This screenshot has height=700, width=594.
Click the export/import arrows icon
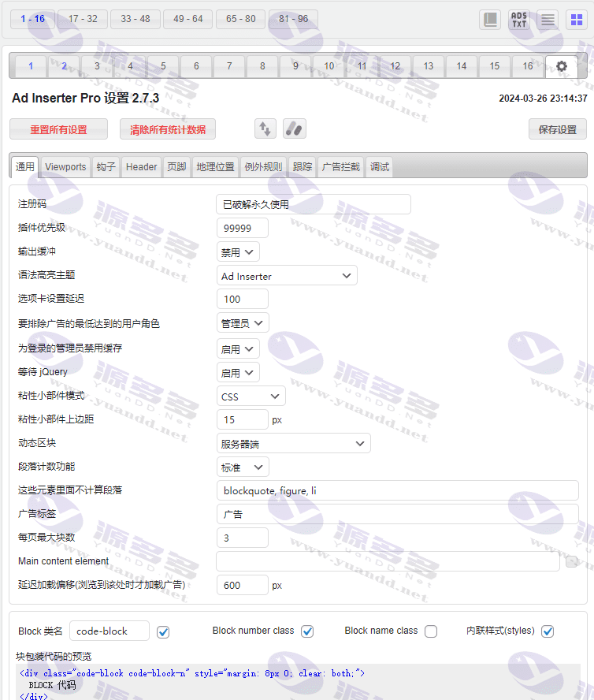click(265, 129)
